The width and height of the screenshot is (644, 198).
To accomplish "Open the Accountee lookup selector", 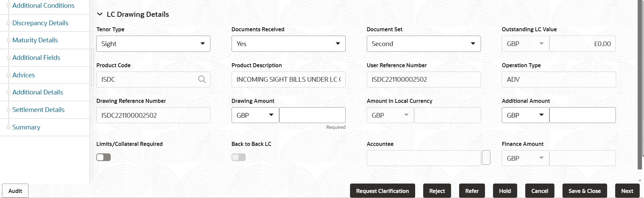I will (x=486, y=157).
